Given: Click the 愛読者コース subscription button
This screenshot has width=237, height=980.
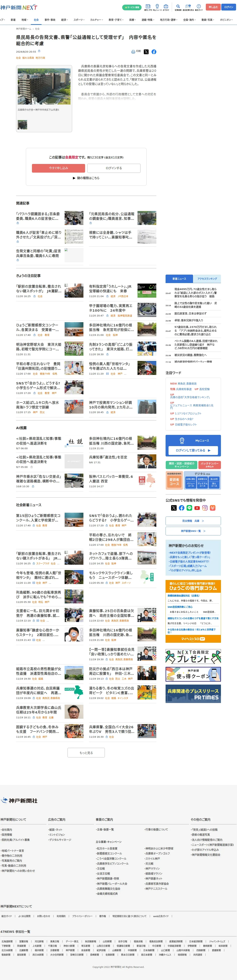Looking at the screenshot, I should (174, 482).
